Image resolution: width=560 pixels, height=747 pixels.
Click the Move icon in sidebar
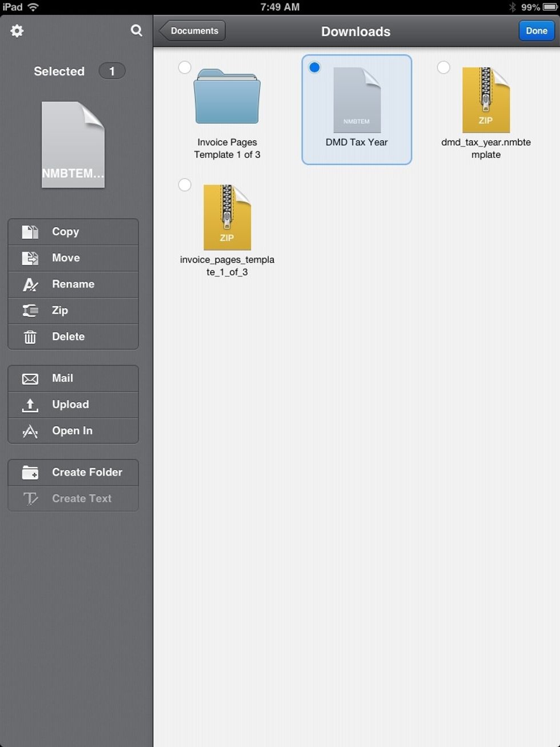tap(30, 258)
